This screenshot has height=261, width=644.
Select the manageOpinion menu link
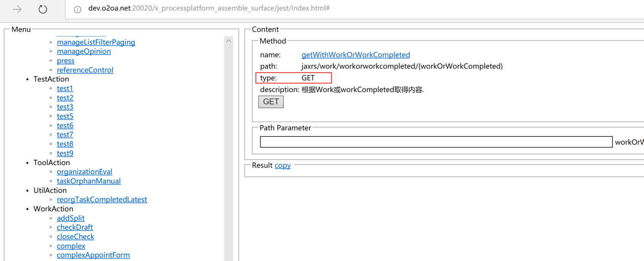click(x=84, y=51)
